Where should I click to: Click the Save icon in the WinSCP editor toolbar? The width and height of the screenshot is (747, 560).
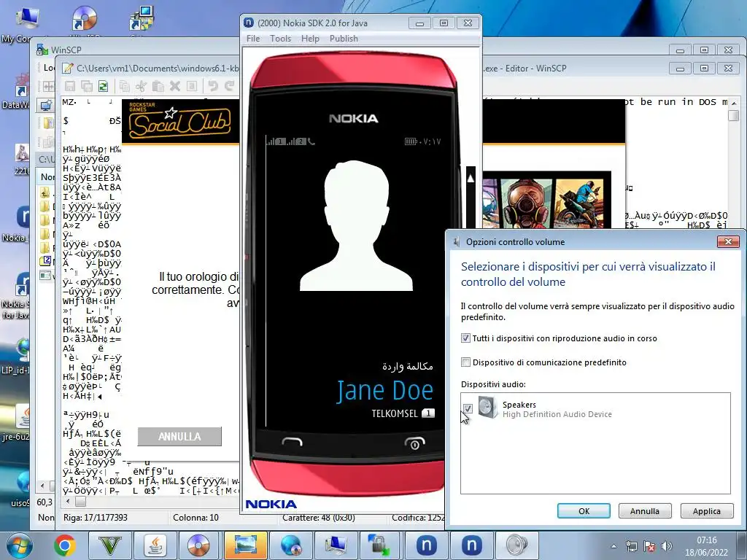(x=70, y=86)
